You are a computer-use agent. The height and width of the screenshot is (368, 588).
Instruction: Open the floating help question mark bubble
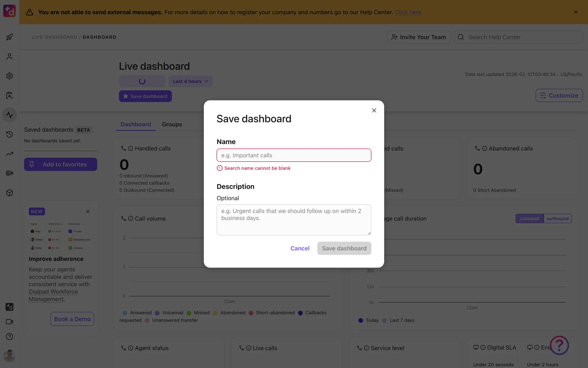click(559, 345)
